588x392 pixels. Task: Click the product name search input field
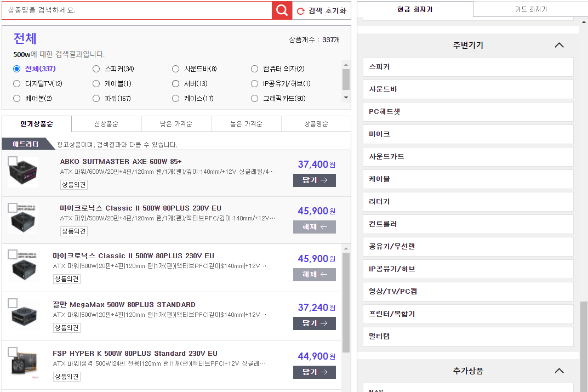(x=137, y=10)
